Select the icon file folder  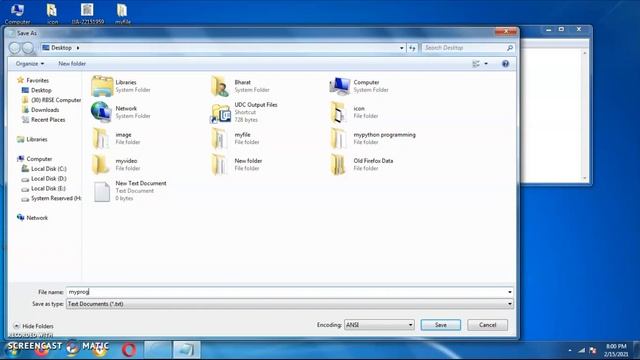pyautogui.click(x=339, y=112)
